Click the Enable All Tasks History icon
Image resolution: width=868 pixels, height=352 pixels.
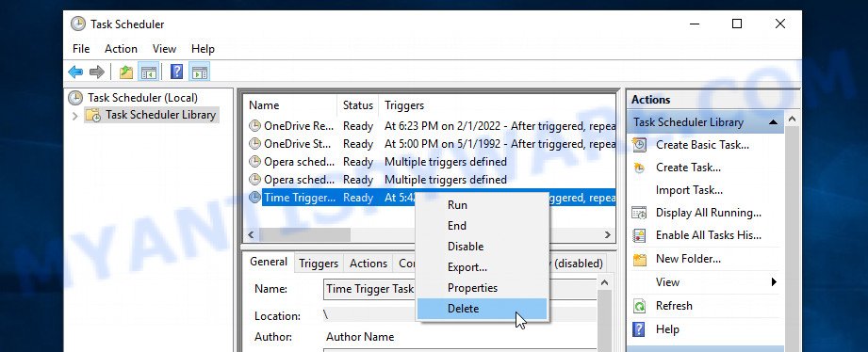click(x=639, y=235)
